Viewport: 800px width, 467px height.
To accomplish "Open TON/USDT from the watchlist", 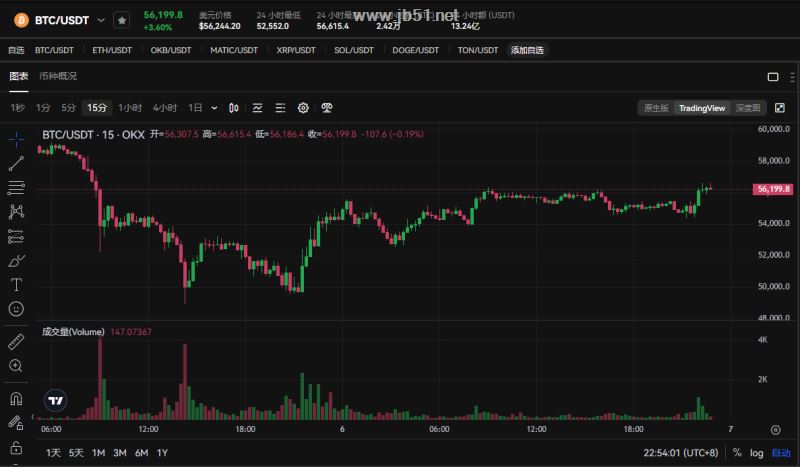I will coord(478,50).
